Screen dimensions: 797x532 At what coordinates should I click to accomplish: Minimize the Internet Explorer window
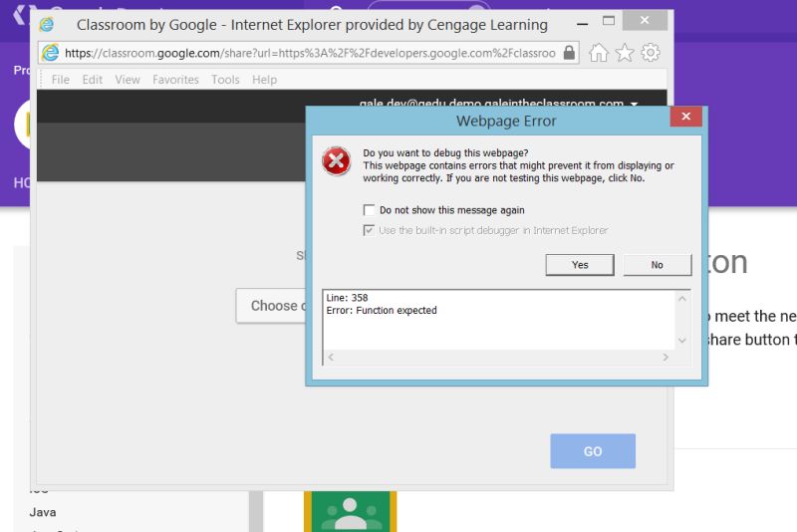pos(583,23)
